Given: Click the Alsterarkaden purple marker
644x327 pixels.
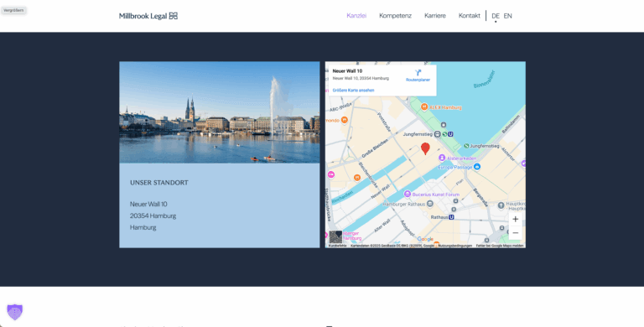Looking at the screenshot, I should tap(442, 158).
